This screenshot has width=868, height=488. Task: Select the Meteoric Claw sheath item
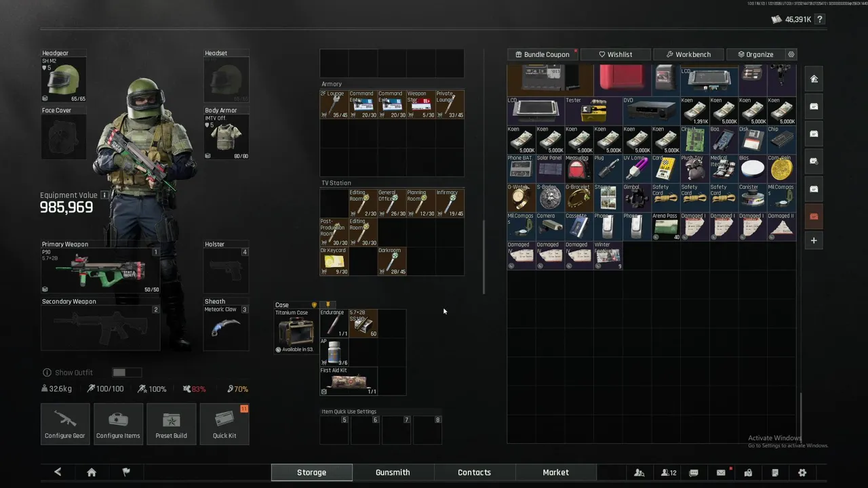pos(226,327)
